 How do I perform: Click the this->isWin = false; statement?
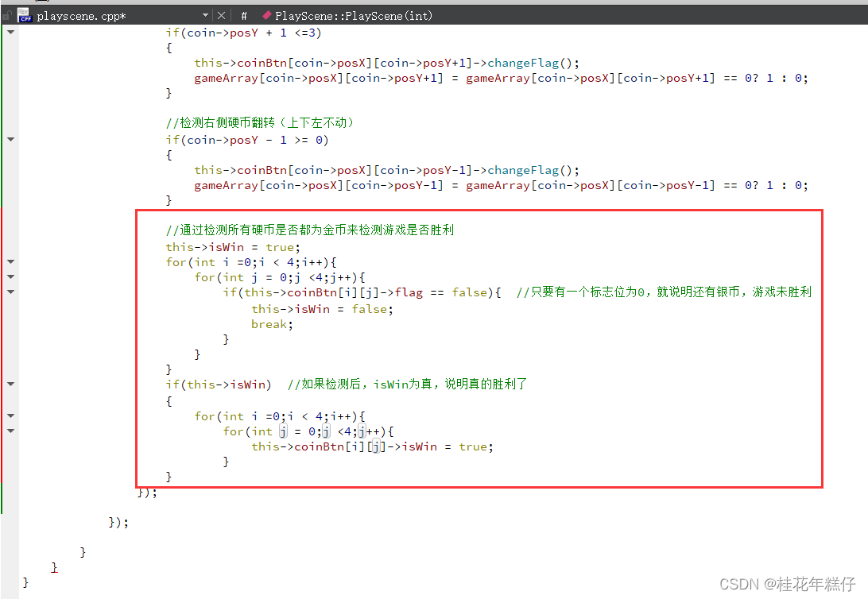322,309
